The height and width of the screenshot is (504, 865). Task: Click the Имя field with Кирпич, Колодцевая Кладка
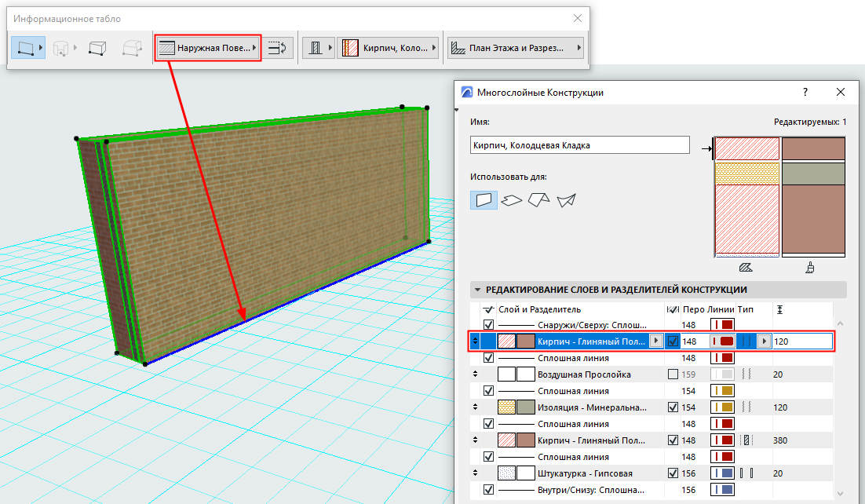click(580, 145)
